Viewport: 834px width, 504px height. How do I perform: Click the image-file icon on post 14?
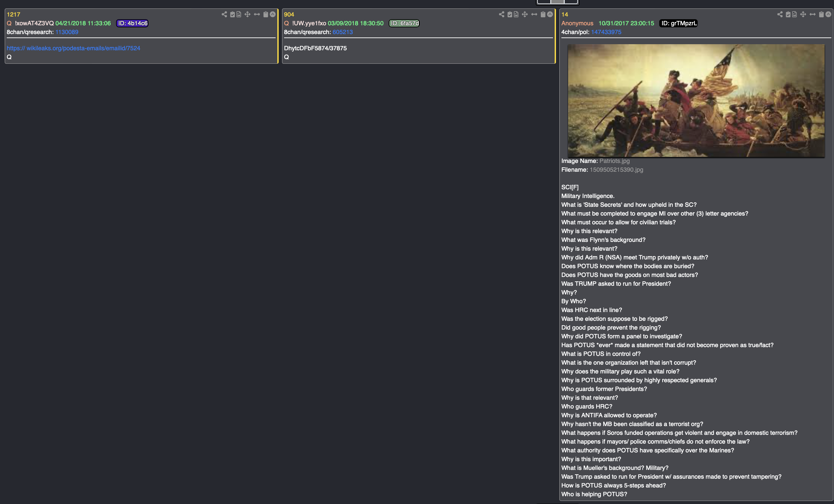coord(795,14)
